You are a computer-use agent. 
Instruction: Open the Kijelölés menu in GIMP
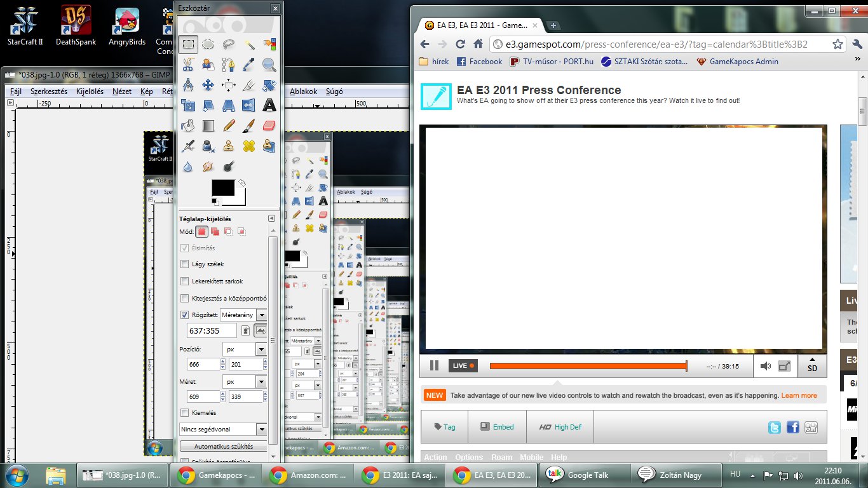(90, 91)
